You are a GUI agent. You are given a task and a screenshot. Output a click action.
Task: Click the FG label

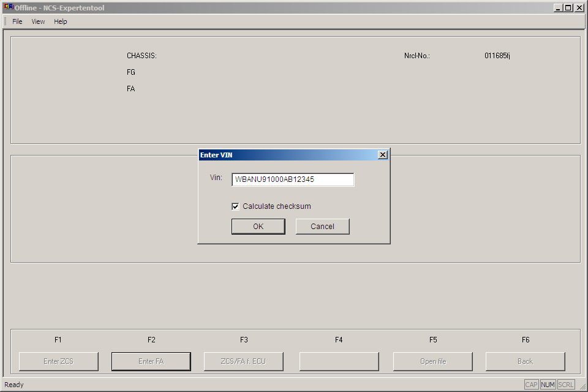coord(131,72)
